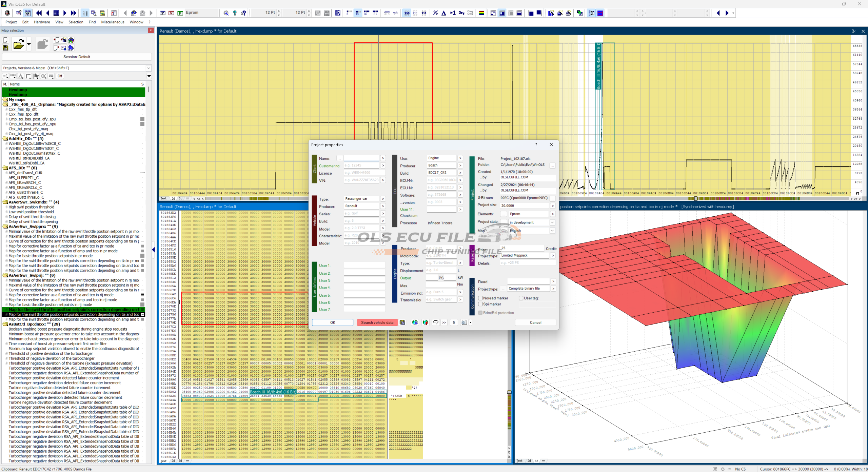Toggle the LoHi byte order button
Screen dimensions: 868x472
click(x=387, y=13)
